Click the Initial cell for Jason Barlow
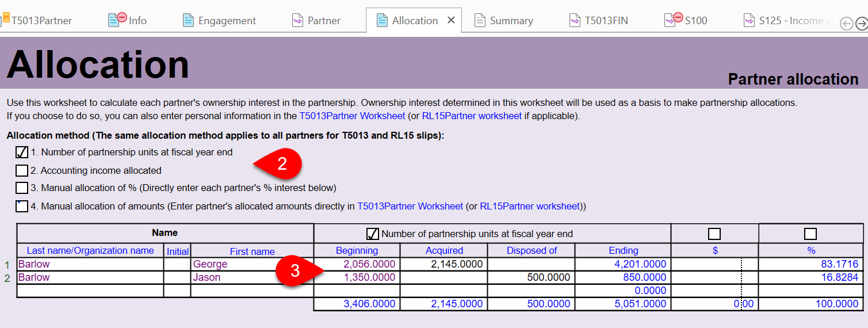The width and height of the screenshot is (868, 328). pos(177,277)
